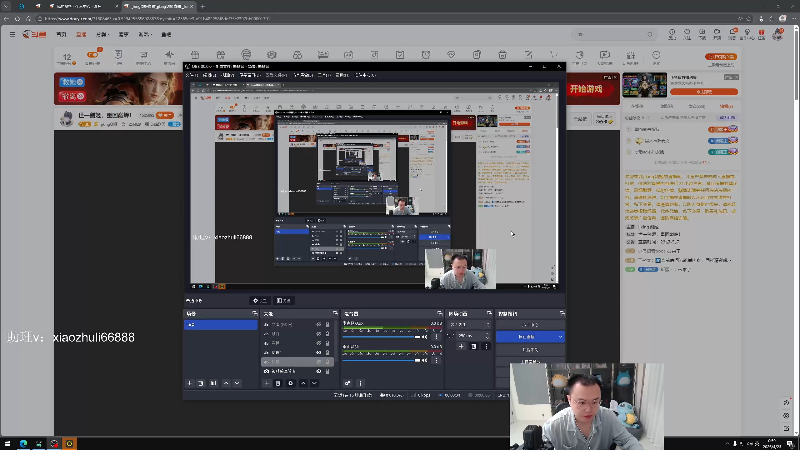The width and height of the screenshot is (800, 450).
Task: Open Audio Mixer footer three-dot menu
Action: tap(360, 383)
